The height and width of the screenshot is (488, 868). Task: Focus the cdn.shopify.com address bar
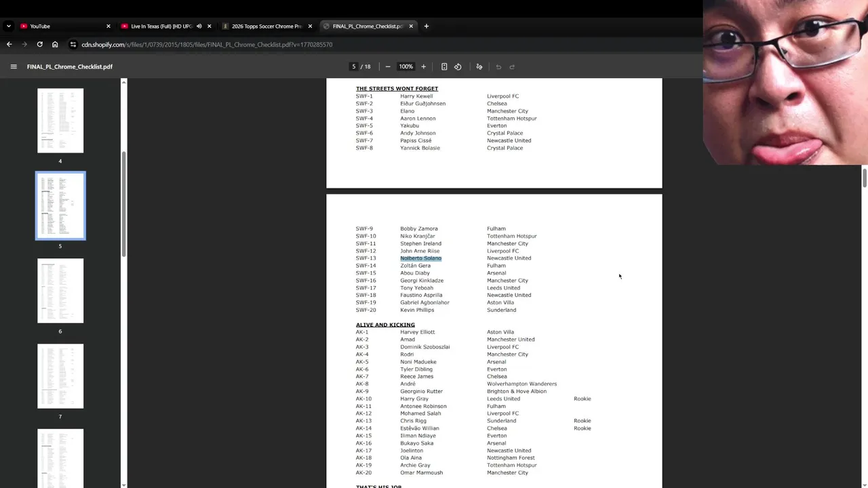point(207,45)
